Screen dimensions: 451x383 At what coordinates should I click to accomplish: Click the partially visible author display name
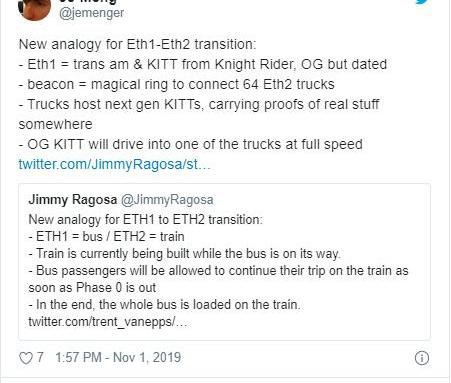(88, 2)
